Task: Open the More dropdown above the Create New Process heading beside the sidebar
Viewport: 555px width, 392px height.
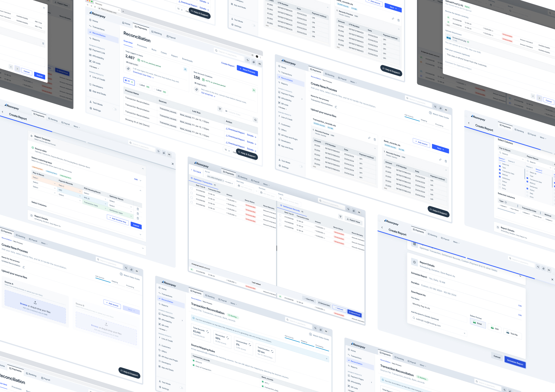Action: coord(353,82)
